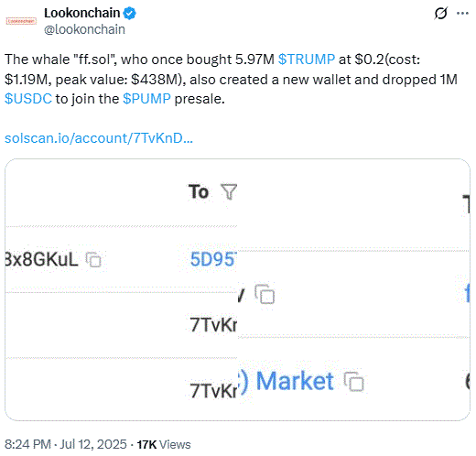Image resolution: width=476 pixels, height=456 pixels.
Task: Click the Lookonchain profile avatar
Action: [21, 21]
